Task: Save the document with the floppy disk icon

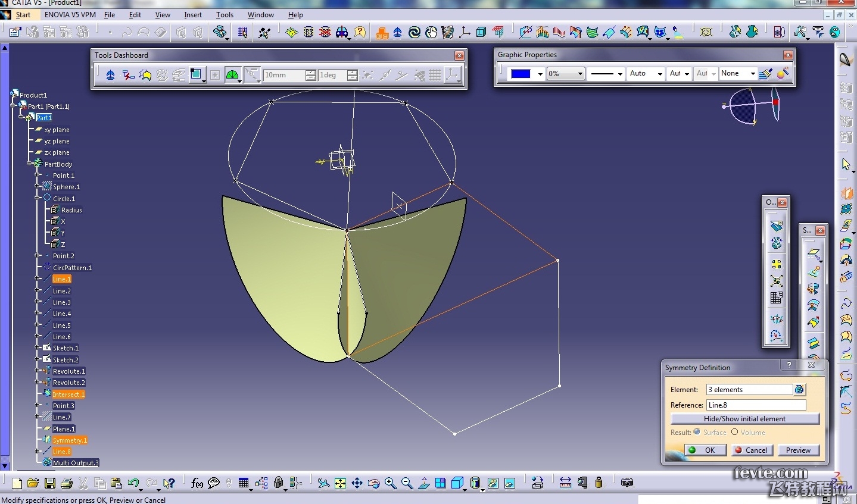Action: 50,483
